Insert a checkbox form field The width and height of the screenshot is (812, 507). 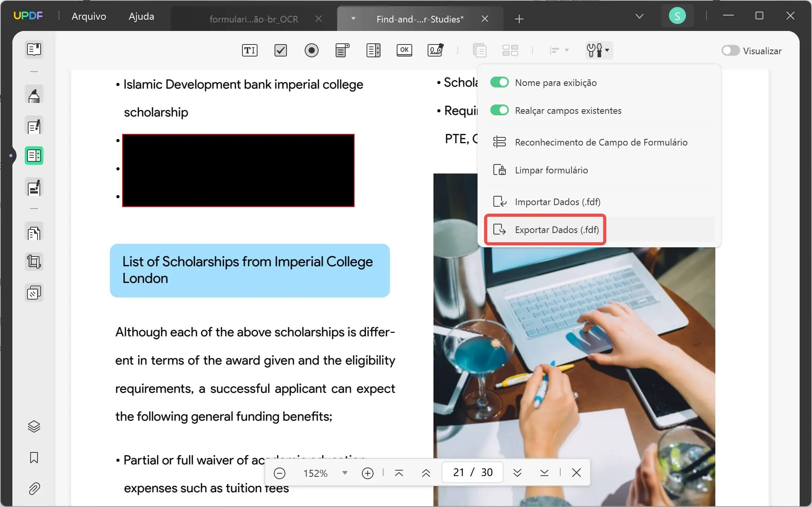[x=280, y=50]
